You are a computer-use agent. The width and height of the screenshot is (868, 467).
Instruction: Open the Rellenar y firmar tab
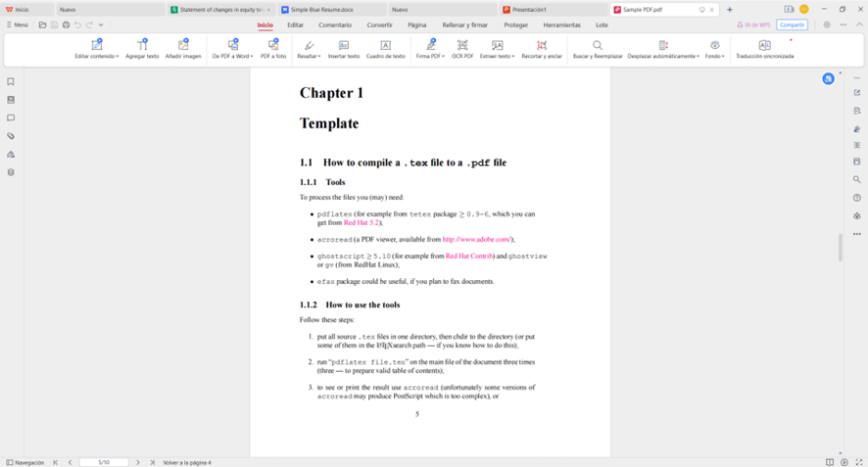tap(465, 24)
